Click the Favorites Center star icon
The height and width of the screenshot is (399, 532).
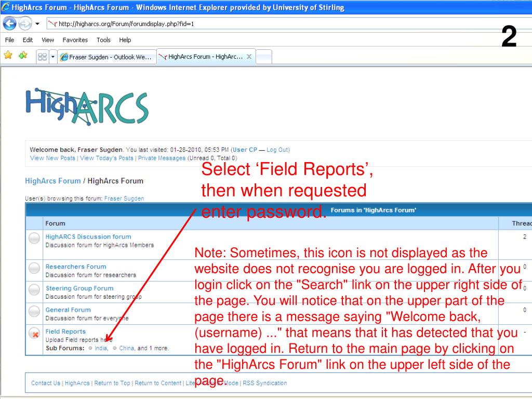pyautogui.click(x=8, y=55)
